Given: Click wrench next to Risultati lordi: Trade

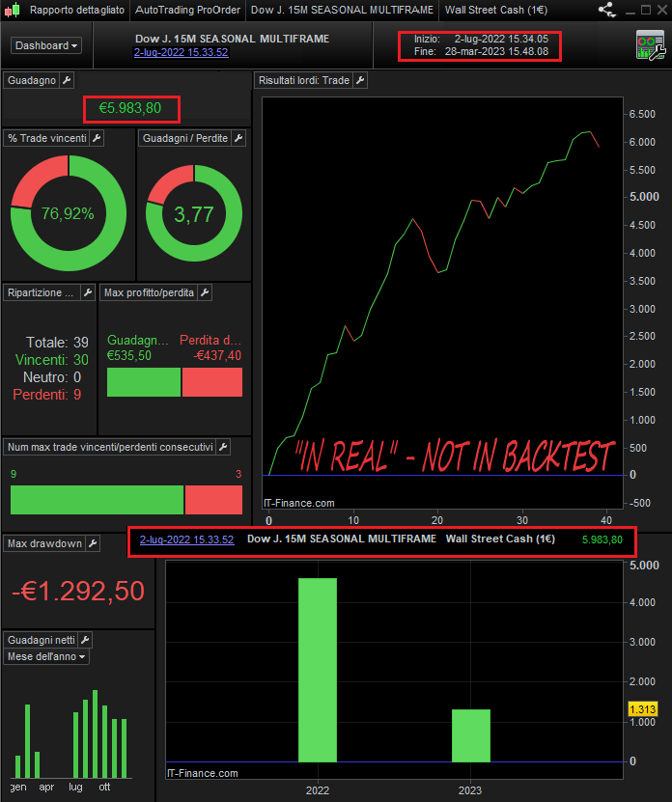Looking at the screenshot, I should point(360,80).
